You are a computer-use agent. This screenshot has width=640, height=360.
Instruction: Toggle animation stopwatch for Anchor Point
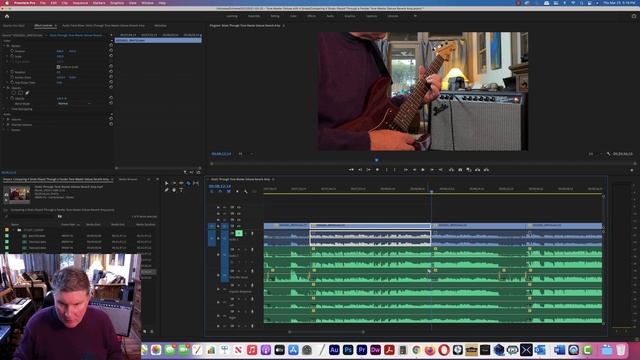click(x=12, y=77)
